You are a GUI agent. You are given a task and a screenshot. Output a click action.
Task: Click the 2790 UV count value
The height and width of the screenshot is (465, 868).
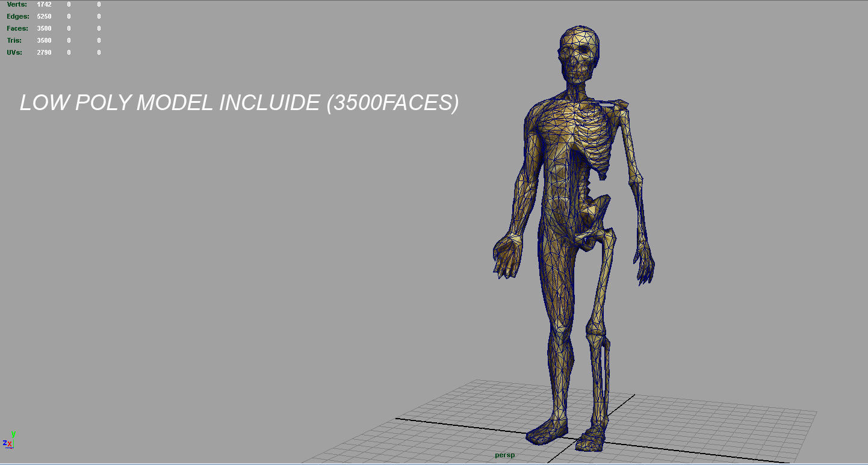(44, 52)
